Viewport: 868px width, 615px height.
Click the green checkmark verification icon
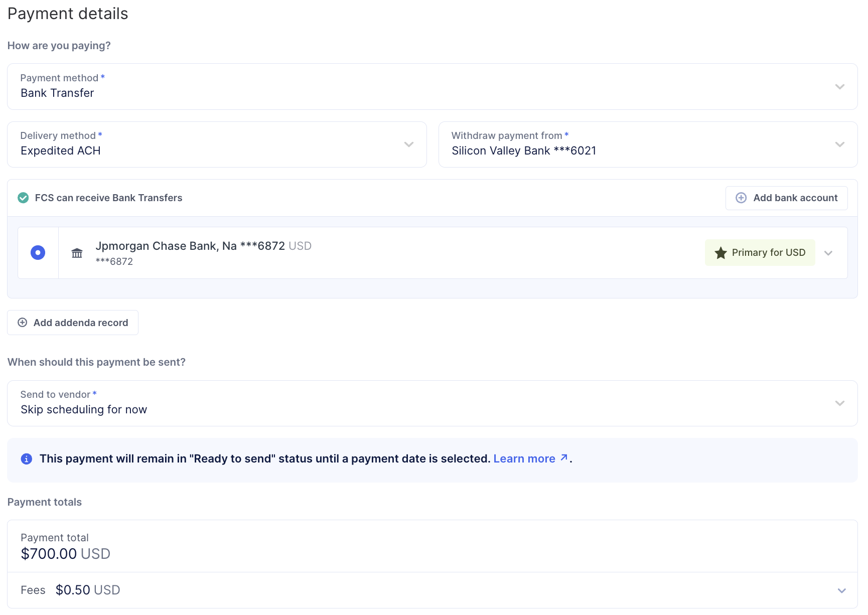click(x=23, y=198)
